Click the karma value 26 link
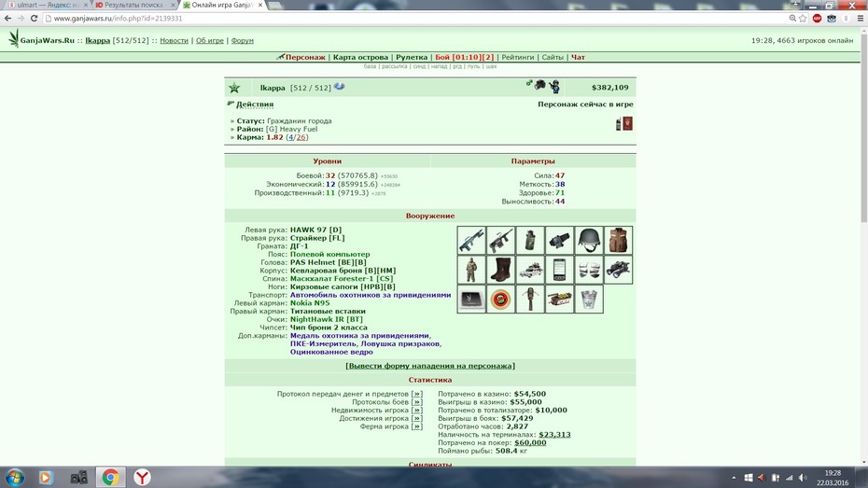Viewport: 868px width, 488px height. (301, 137)
